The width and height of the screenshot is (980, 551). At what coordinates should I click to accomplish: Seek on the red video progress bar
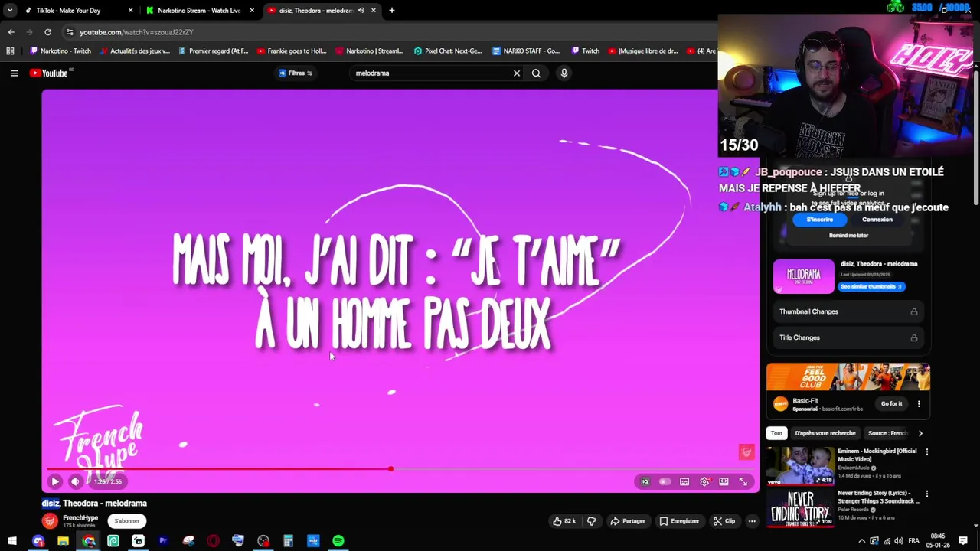[x=400, y=469]
